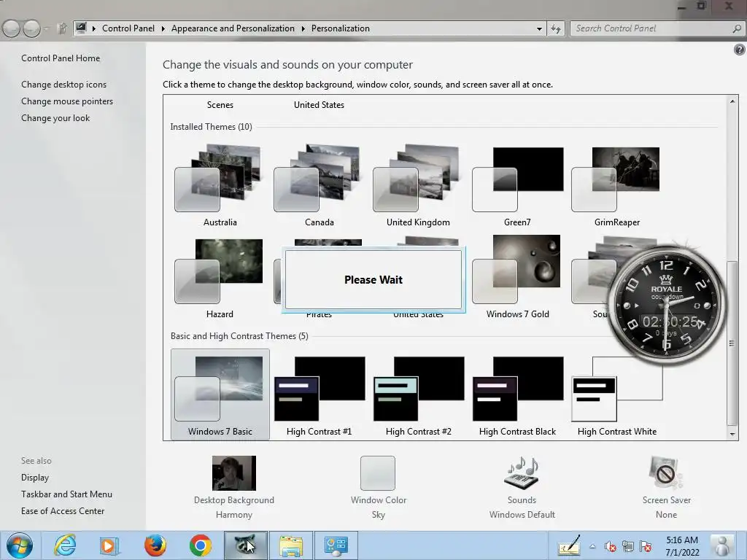Launch Internet Explorer from taskbar
747x560 pixels.
[x=64, y=545]
